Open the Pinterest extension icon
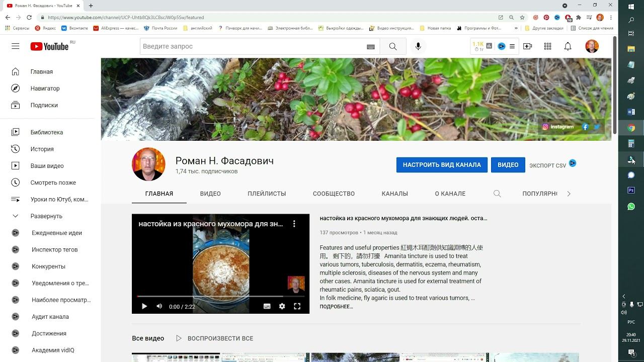The image size is (644, 362). (546, 17)
